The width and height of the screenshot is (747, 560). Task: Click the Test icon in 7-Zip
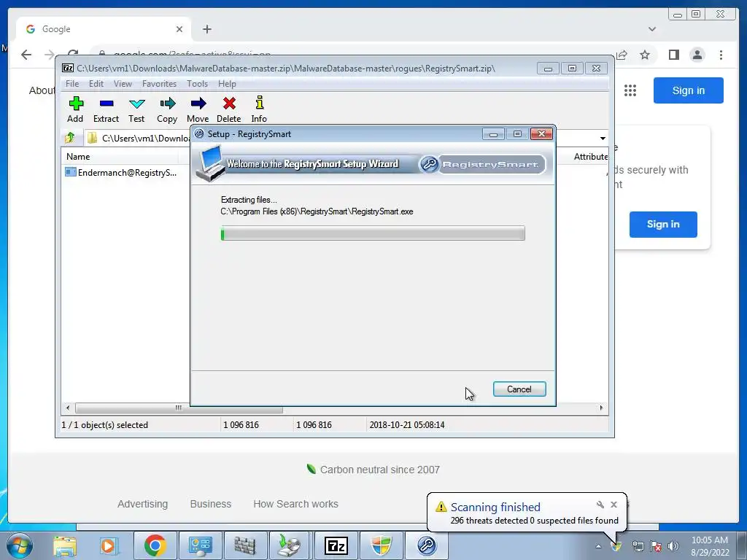click(136, 109)
